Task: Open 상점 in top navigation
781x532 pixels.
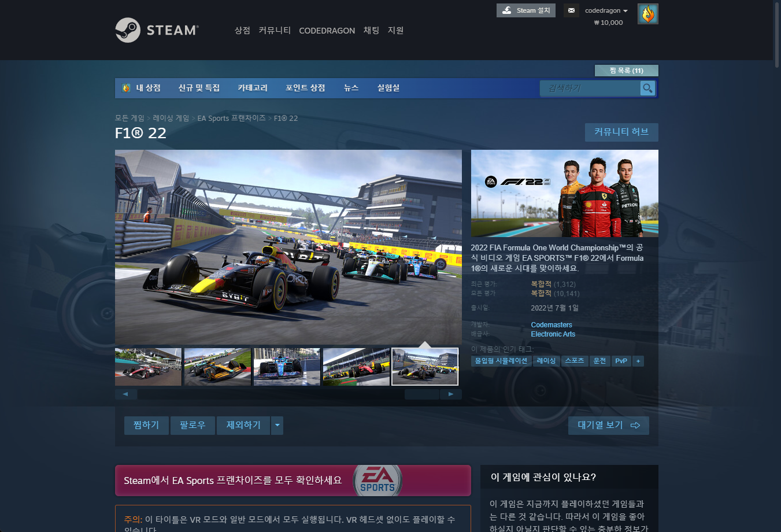Action: tap(242, 30)
